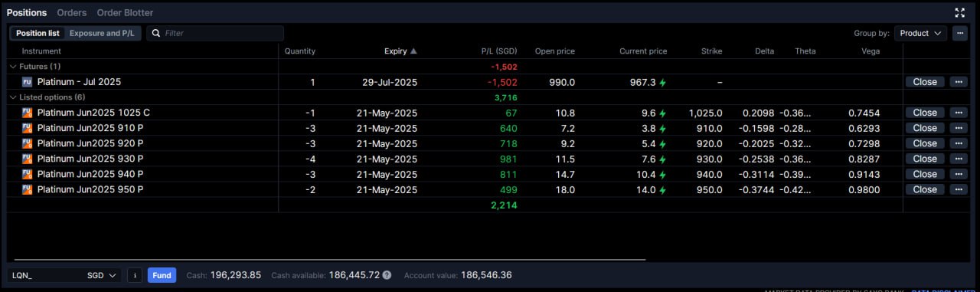Click the total P/L value 2,214
Image resolution: width=980 pixels, height=292 pixels.
(x=504, y=205)
